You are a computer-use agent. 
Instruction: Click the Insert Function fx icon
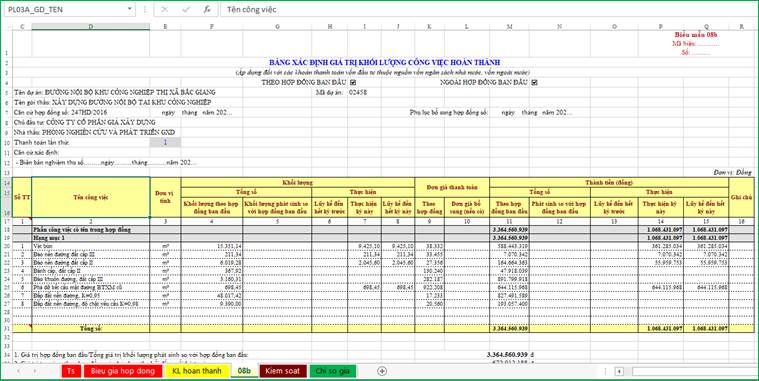(207, 9)
